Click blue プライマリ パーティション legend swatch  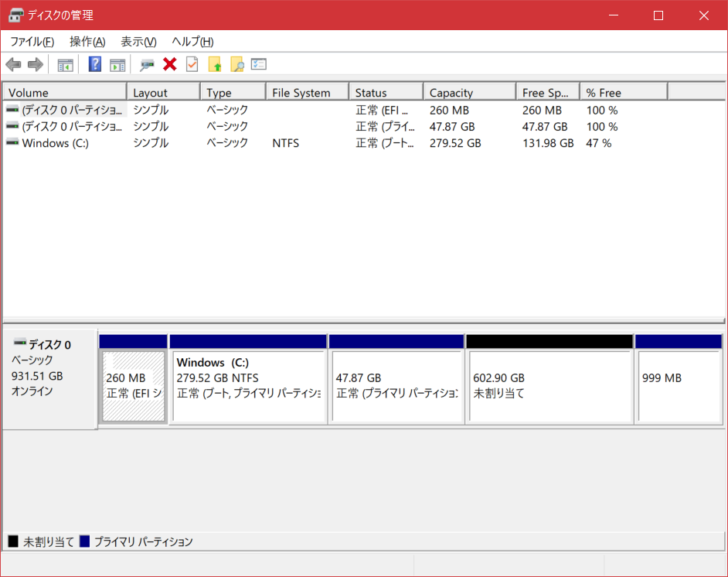tap(84, 541)
